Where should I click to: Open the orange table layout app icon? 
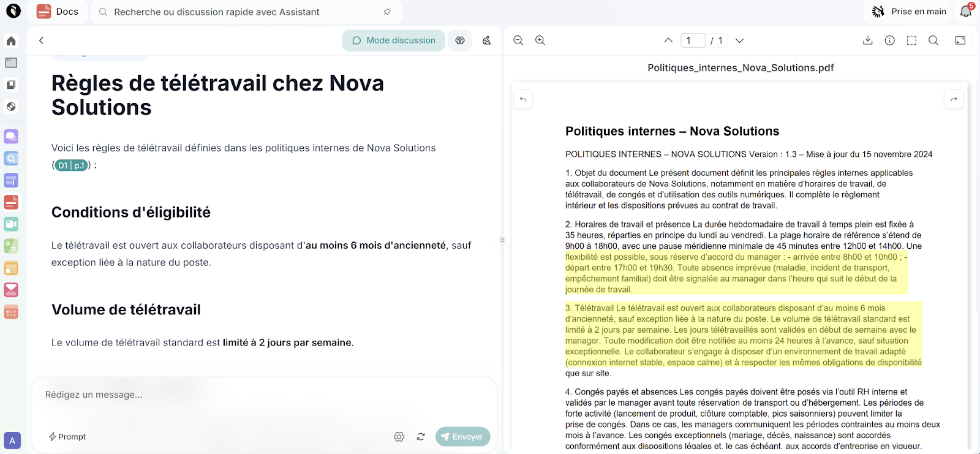[x=11, y=268]
